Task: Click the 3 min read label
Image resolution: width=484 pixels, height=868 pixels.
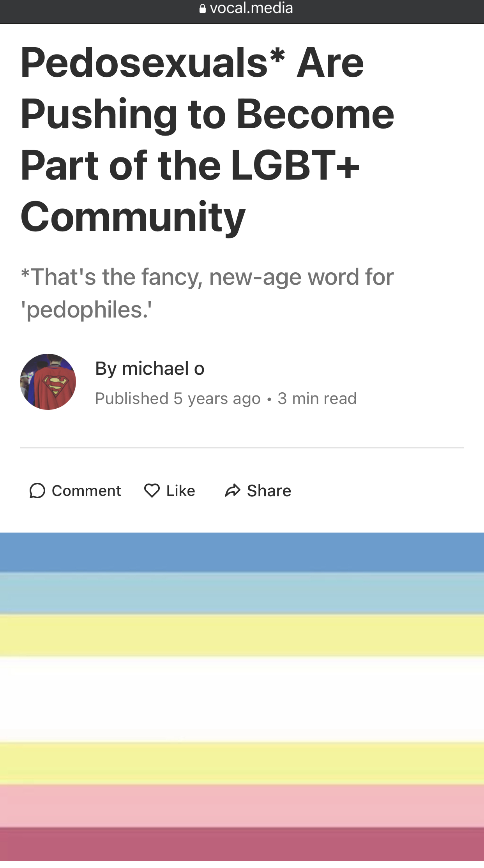Action: pyautogui.click(x=317, y=399)
